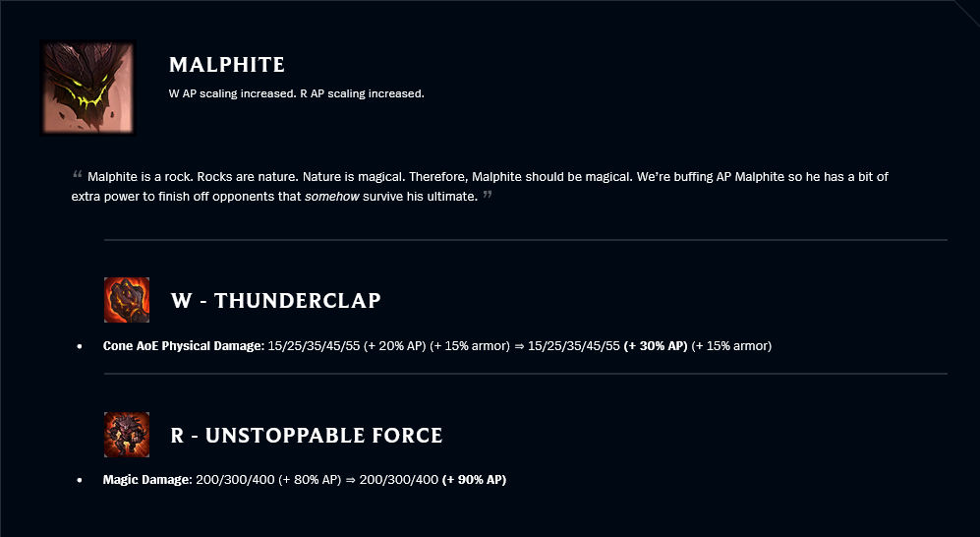Click 'Cone AoE Physical Damage' label

(184, 345)
